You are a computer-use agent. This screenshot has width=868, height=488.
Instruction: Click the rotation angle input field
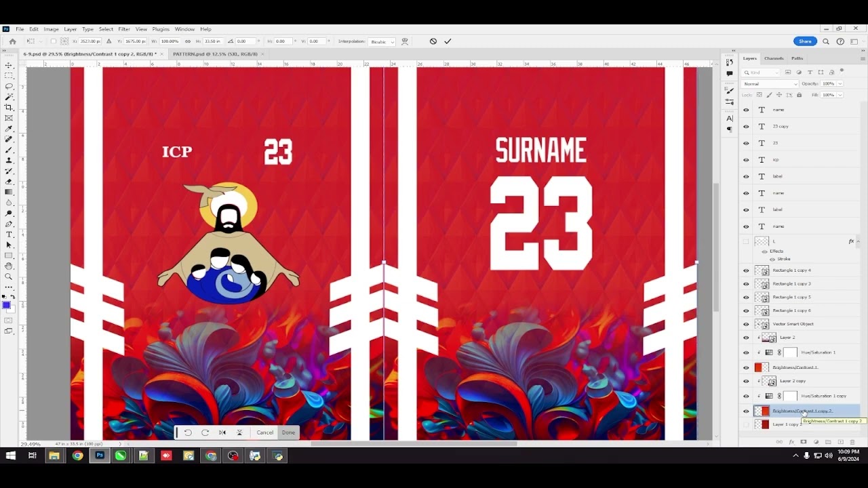pyautogui.click(x=244, y=41)
